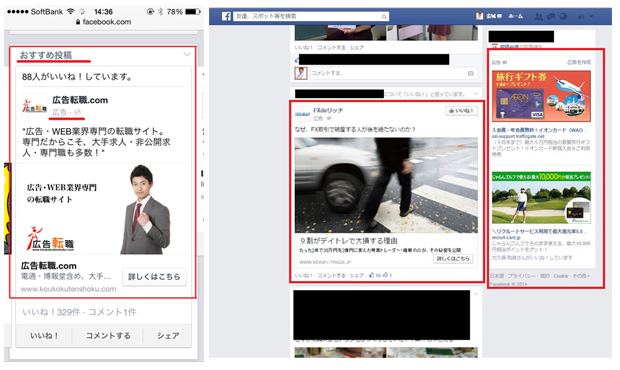The height and width of the screenshot is (370, 620).
Task: Click the Facebook logo in desktop header
Action: coord(226,16)
